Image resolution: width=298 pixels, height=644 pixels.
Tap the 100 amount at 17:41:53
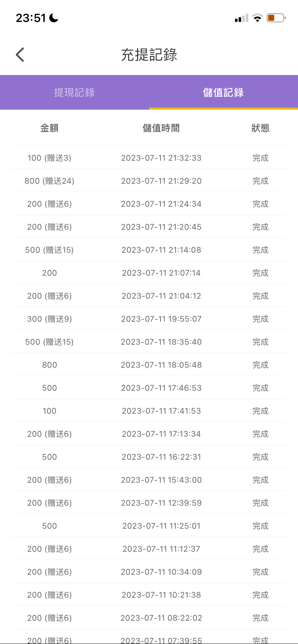tap(49, 411)
